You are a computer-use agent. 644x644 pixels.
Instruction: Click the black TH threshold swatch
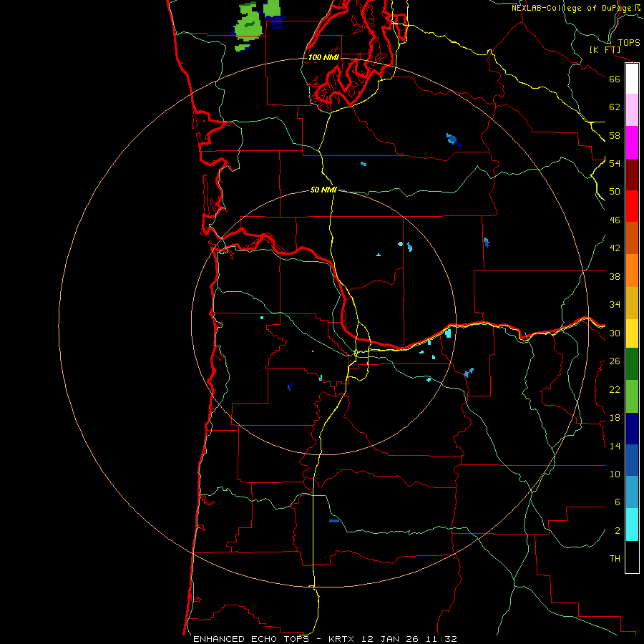(632, 557)
